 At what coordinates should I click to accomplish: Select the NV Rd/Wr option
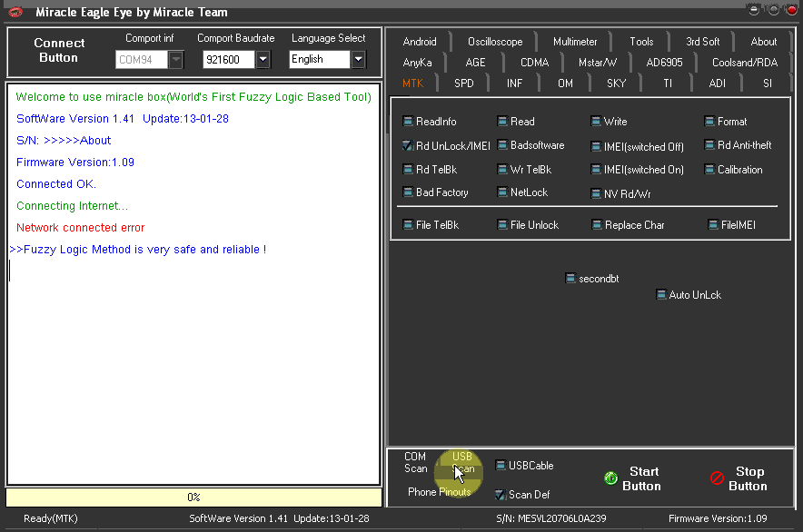pos(620,194)
